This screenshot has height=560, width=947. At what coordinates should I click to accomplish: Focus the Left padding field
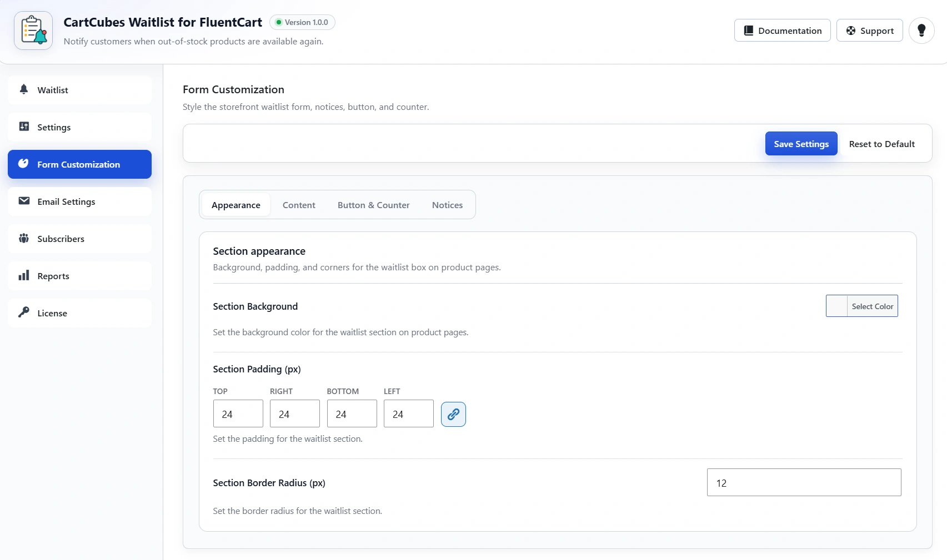pos(409,414)
